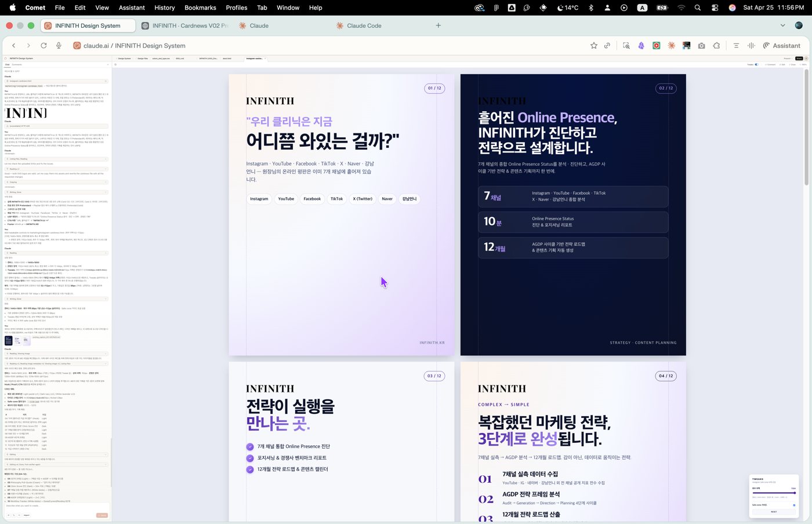Open the Profiles menu
Image resolution: width=812 pixels, height=524 pixels.
tap(237, 8)
